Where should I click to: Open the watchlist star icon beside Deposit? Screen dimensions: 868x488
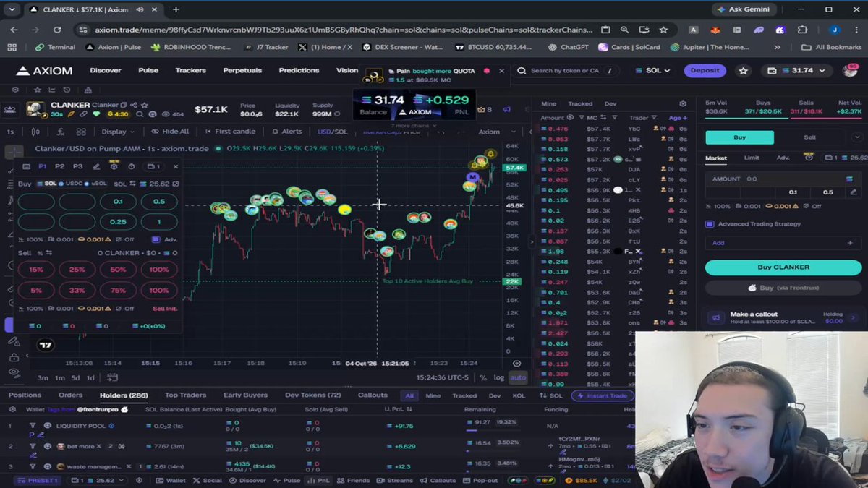pyautogui.click(x=743, y=71)
